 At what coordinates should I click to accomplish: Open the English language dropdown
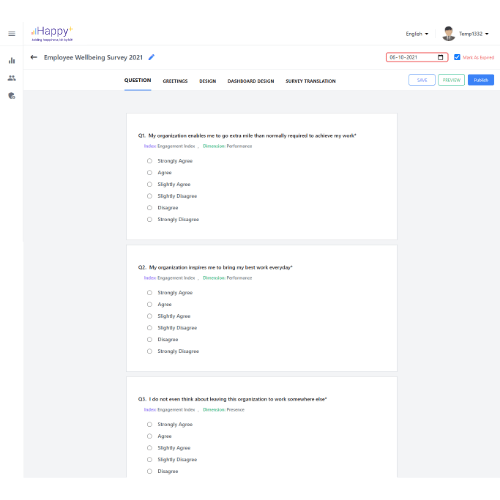[x=417, y=34]
